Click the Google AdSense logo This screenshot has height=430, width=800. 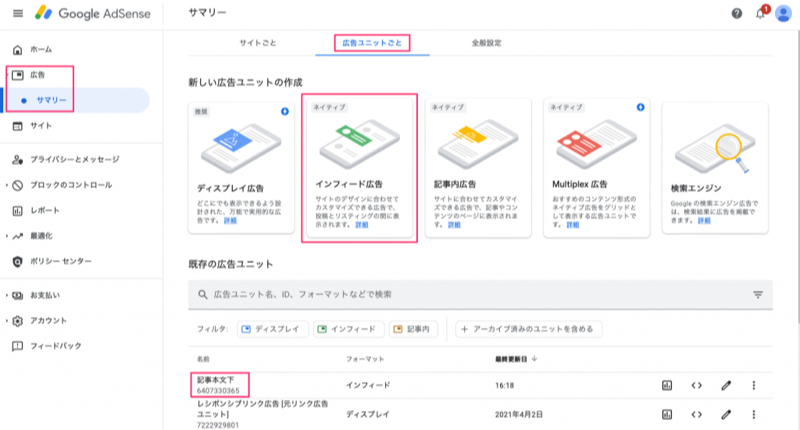[x=93, y=13]
